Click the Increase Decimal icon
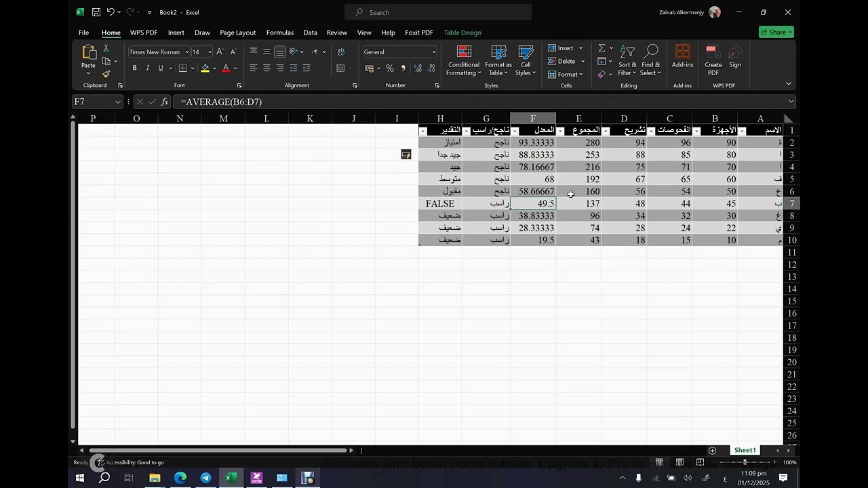868x488 pixels. click(418, 68)
